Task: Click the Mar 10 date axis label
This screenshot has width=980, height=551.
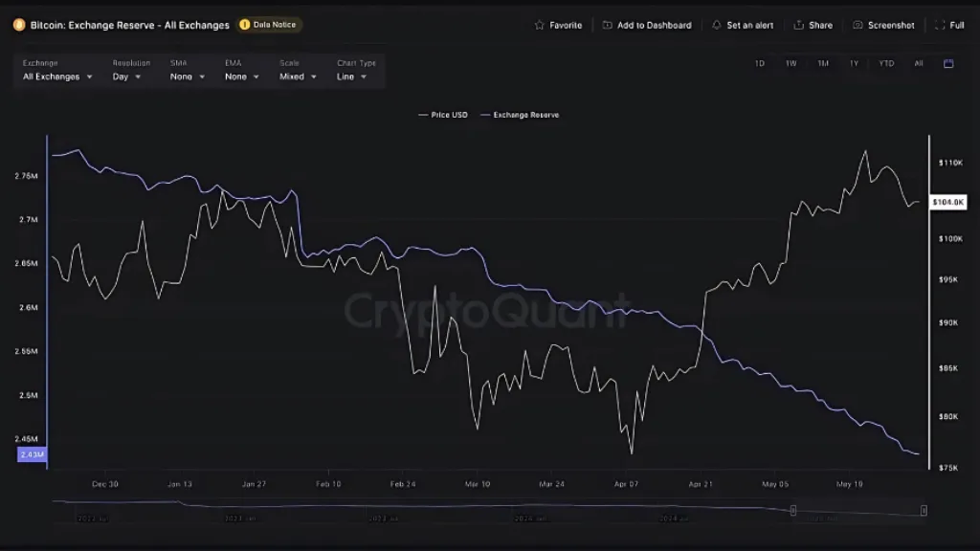Action: (477, 484)
